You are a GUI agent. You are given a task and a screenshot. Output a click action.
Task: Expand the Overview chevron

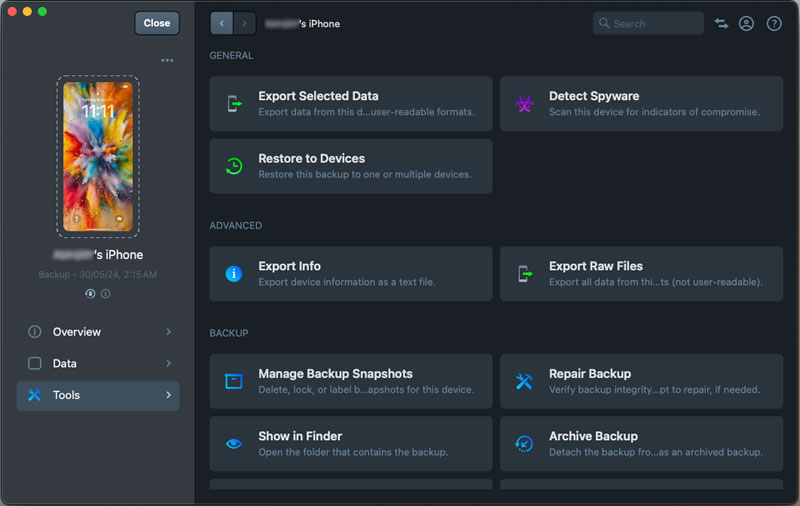point(168,332)
